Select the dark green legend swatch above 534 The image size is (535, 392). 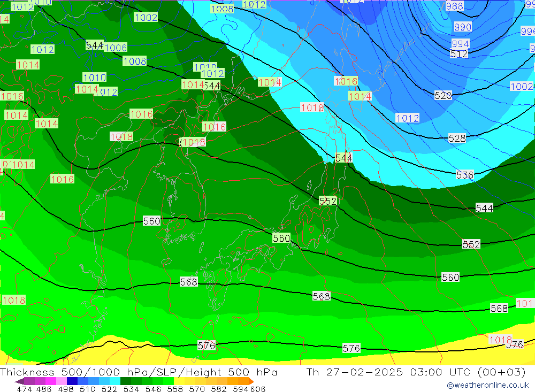pos(126,381)
